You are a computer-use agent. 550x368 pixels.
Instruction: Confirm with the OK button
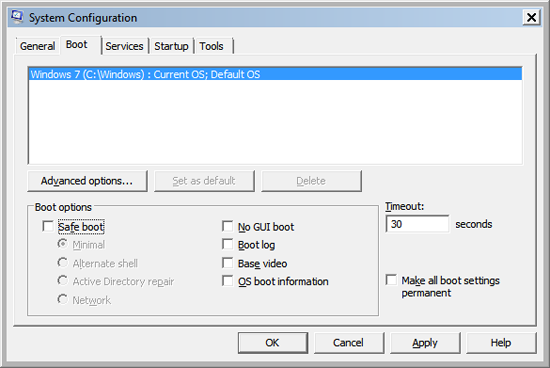(x=273, y=343)
